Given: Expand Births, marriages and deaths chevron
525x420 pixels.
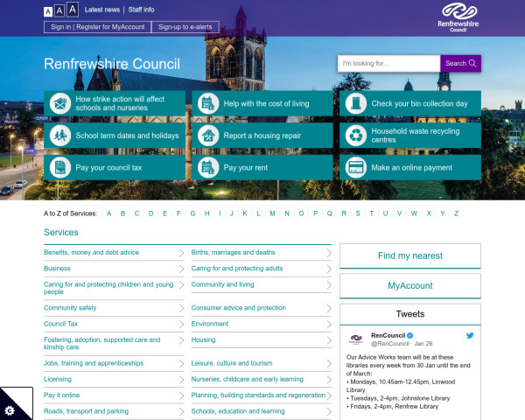Looking at the screenshot, I should tap(329, 253).
